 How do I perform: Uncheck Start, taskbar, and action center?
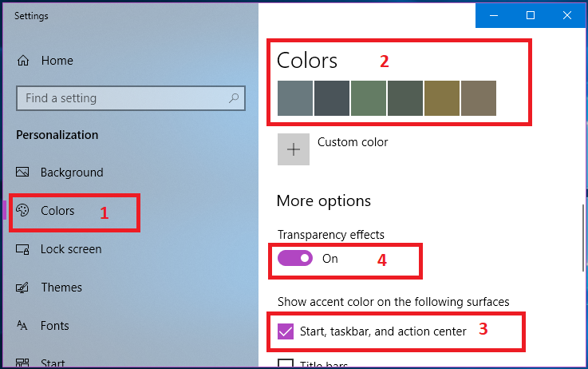pyautogui.click(x=286, y=331)
